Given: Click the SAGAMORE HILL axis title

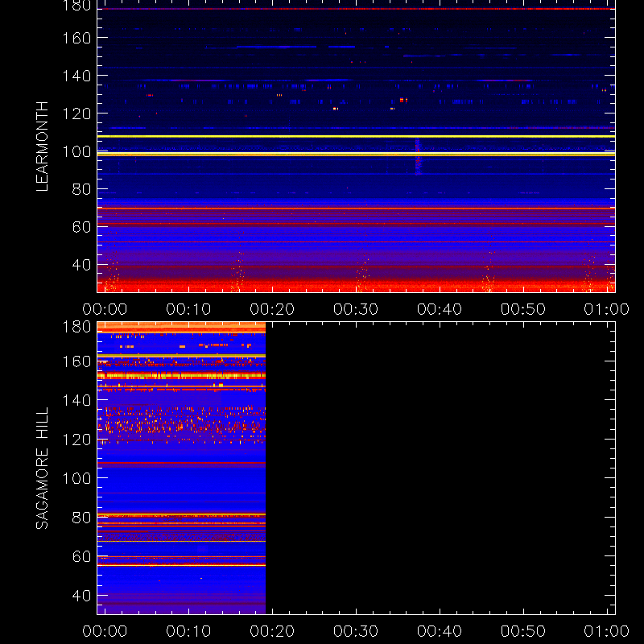Looking at the screenshot, I should [x=42, y=468].
